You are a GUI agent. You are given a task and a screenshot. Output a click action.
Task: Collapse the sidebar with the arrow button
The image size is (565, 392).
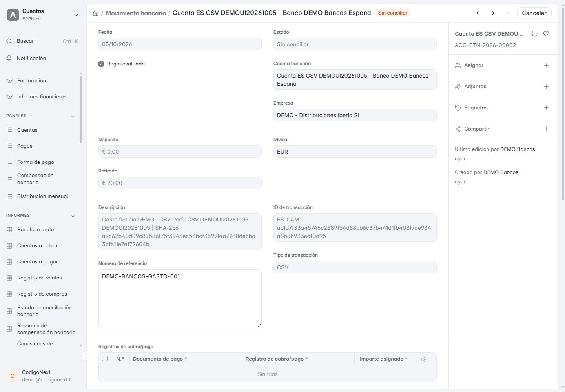coord(86,356)
